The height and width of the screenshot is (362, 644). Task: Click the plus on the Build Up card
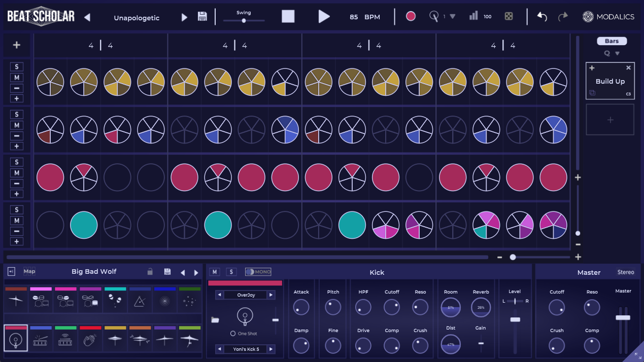592,68
